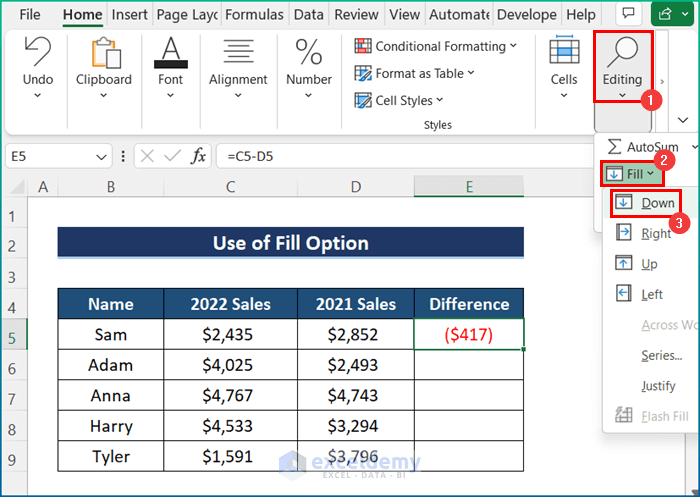Click the formula bar options dots
The width and height of the screenshot is (700, 497).
123,156
